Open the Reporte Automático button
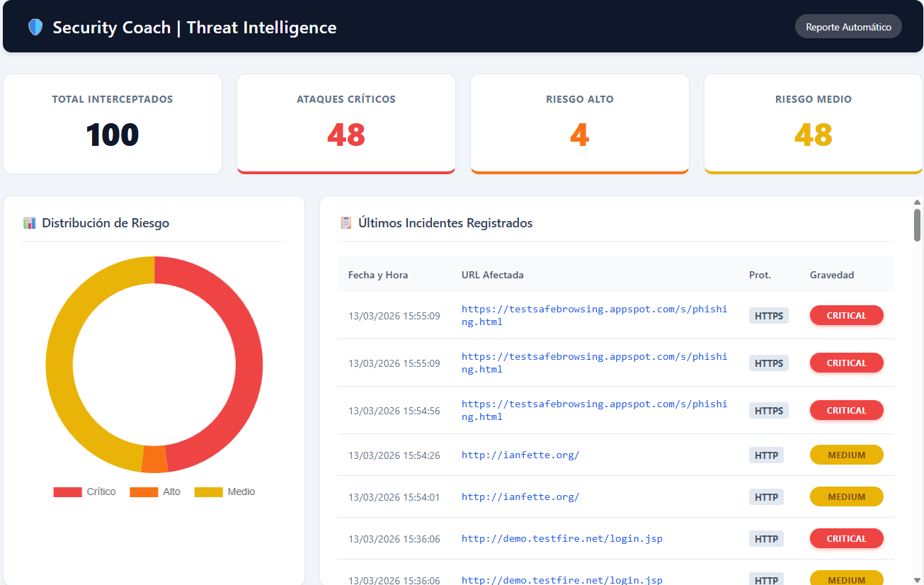The width and height of the screenshot is (924, 585). coord(848,26)
